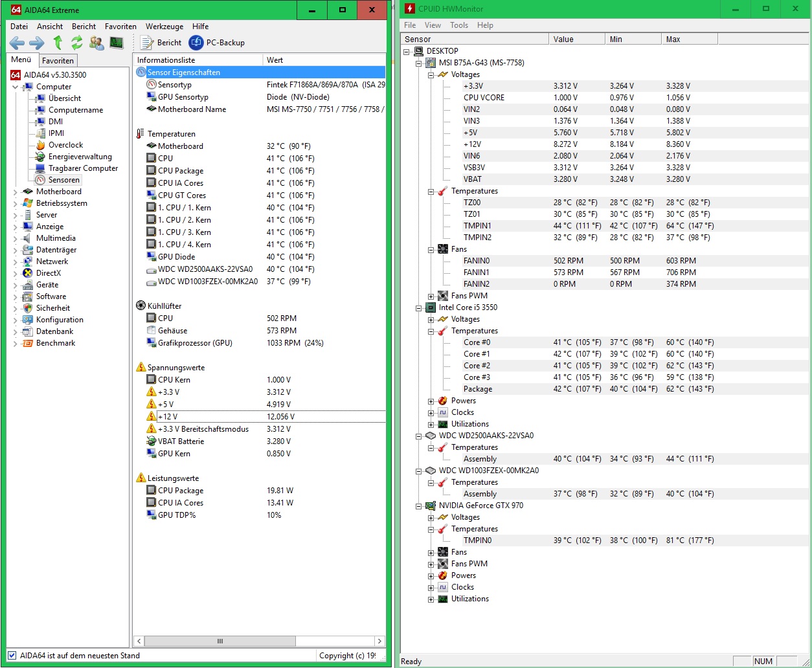Expand Fans PWM under MSI B75A-G43
Viewport: 812px width, 668px height.
[x=431, y=296]
